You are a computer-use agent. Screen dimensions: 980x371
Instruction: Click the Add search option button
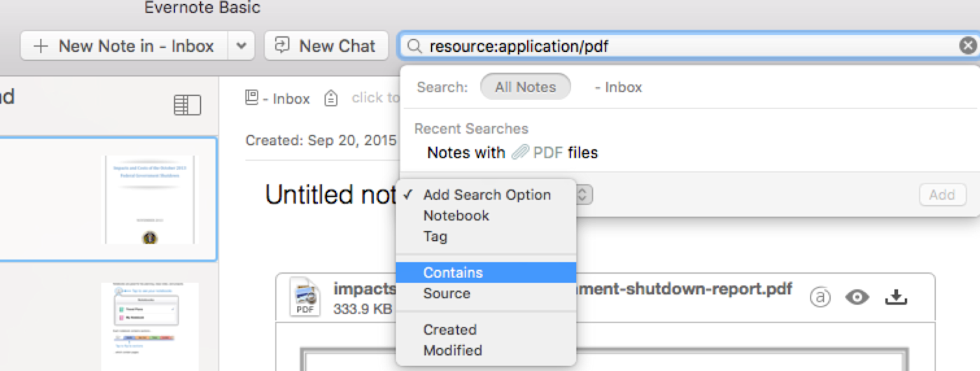pos(942,195)
